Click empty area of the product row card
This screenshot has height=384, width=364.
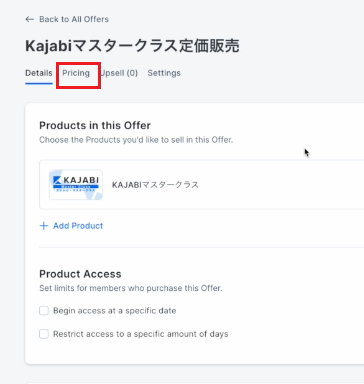coord(283,185)
